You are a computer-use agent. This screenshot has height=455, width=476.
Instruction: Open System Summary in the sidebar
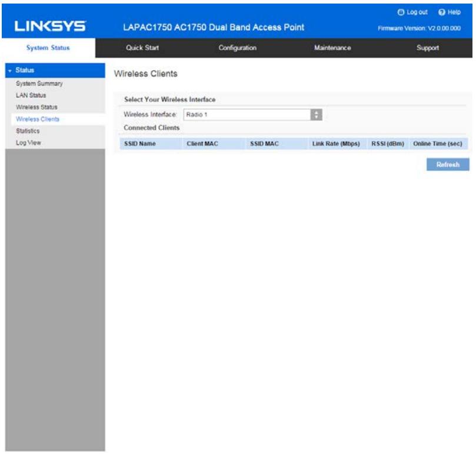coord(39,84)
